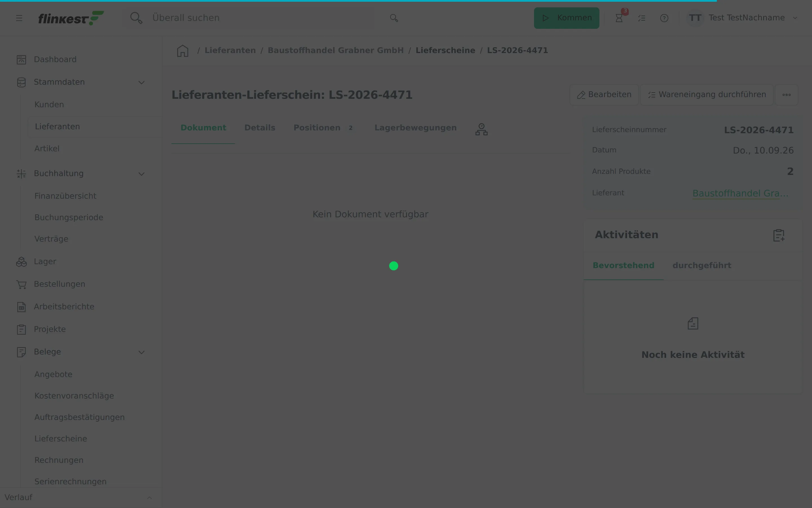Open Artikel in sidebar
Screen dimensions: 812x508
click(x=47, y=148)
